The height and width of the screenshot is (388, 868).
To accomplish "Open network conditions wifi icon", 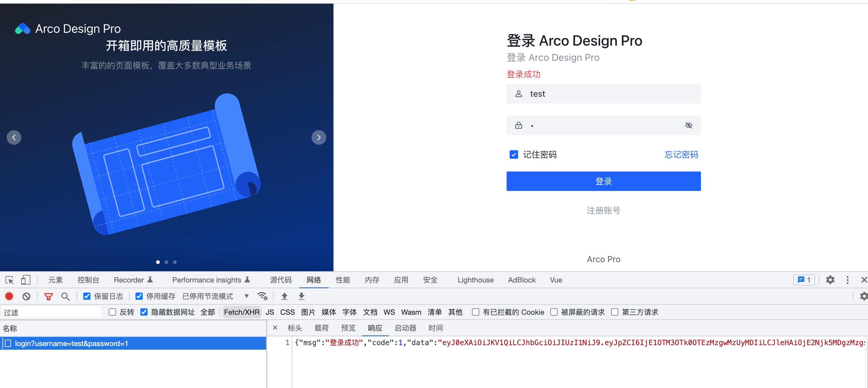I will coord(262,296).
